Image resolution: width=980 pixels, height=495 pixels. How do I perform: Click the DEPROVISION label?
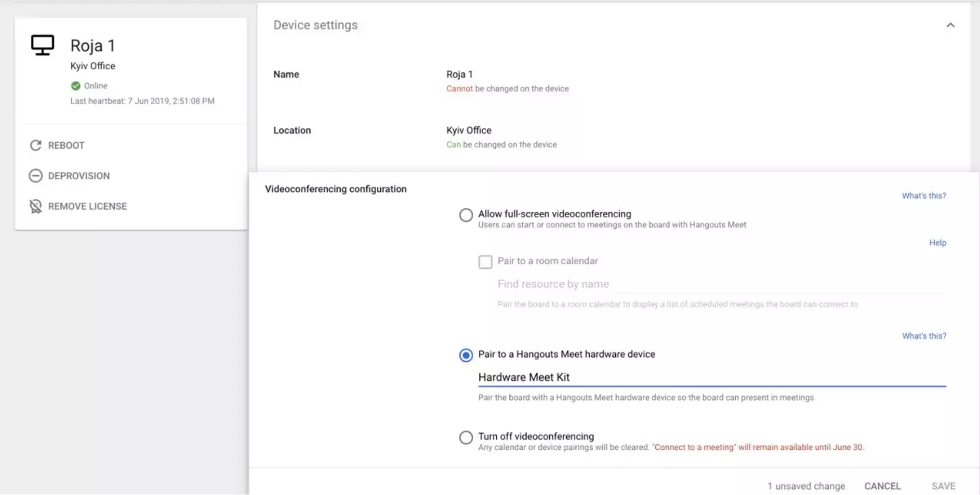[x=79, y=176]
